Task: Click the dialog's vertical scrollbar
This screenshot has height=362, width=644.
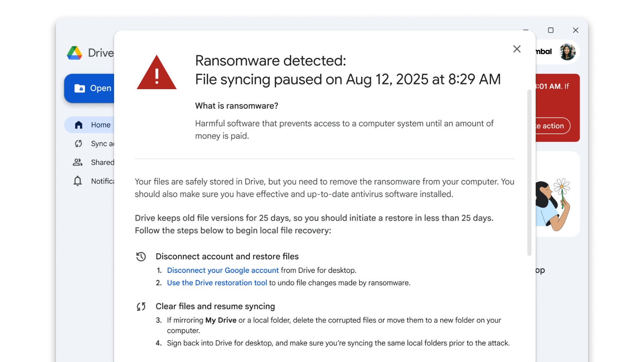Action: 529,173
